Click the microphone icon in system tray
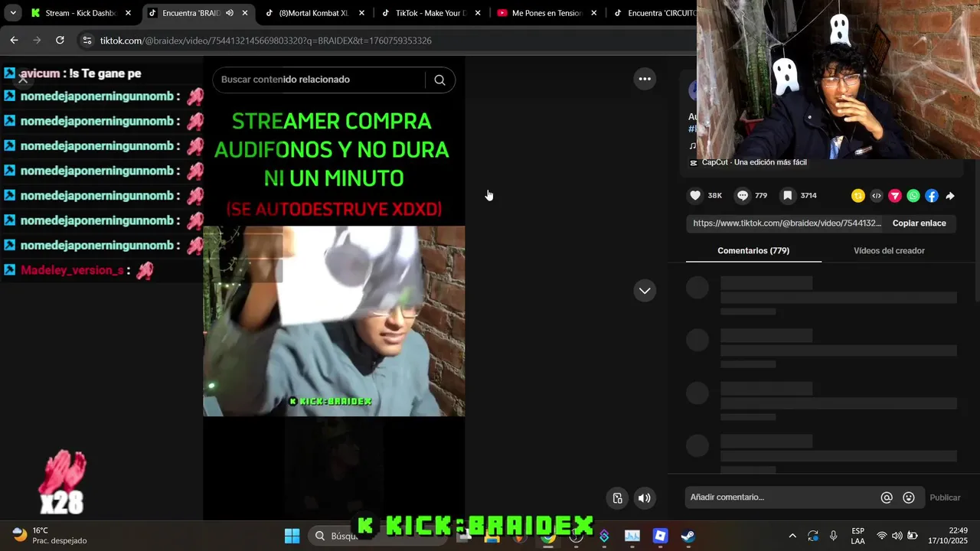This screenshot has height=551, width=980. coord(833,536)
